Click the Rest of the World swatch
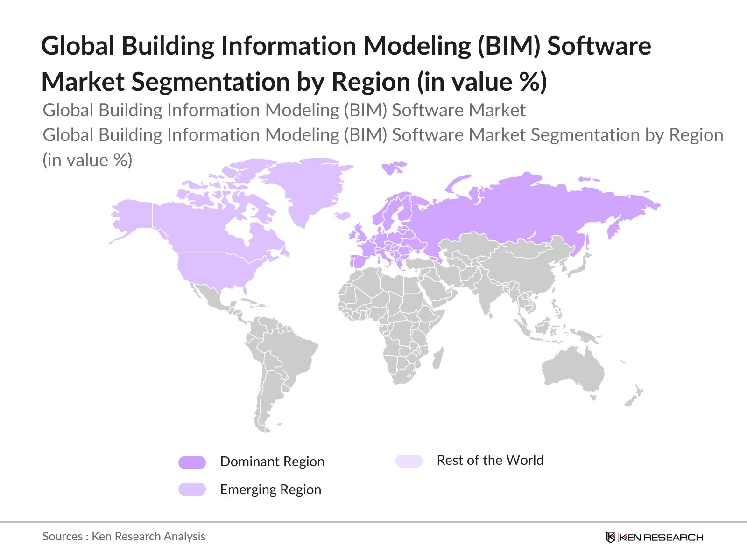The height and width of the screenshot is (560, 747). click(x=409, y=461)
